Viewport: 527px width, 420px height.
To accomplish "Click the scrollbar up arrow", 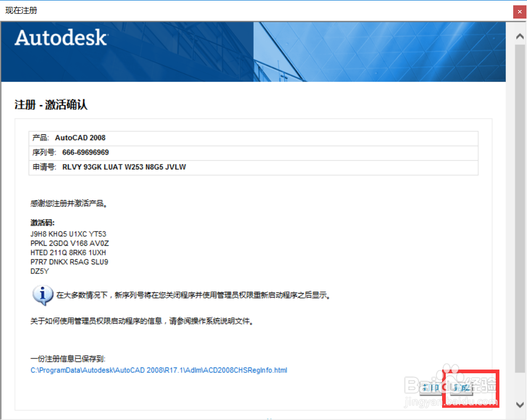I will point(520,36).
